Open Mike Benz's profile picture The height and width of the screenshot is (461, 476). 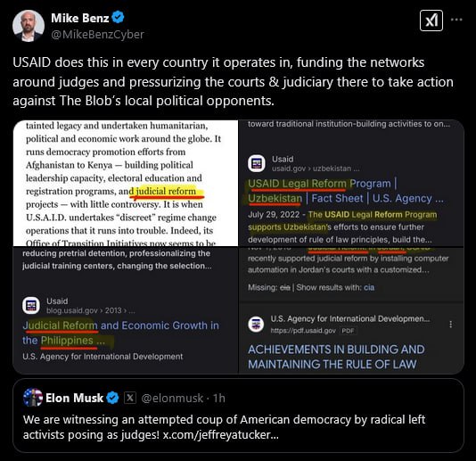[29, 26]
